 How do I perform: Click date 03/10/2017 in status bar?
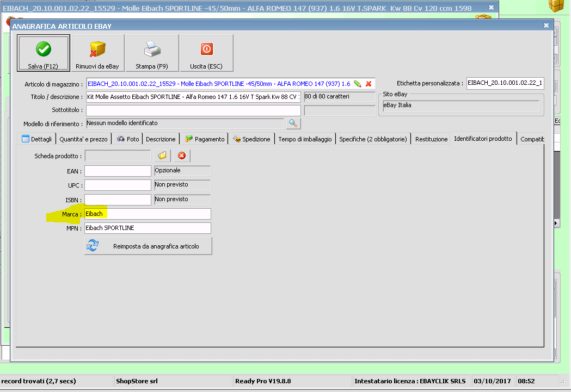tap(492, 381)
